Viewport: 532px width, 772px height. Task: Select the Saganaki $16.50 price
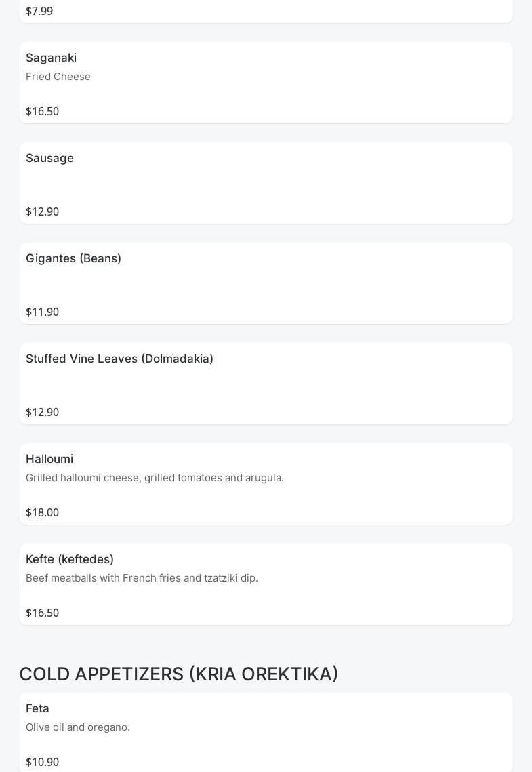pos(42,111)
